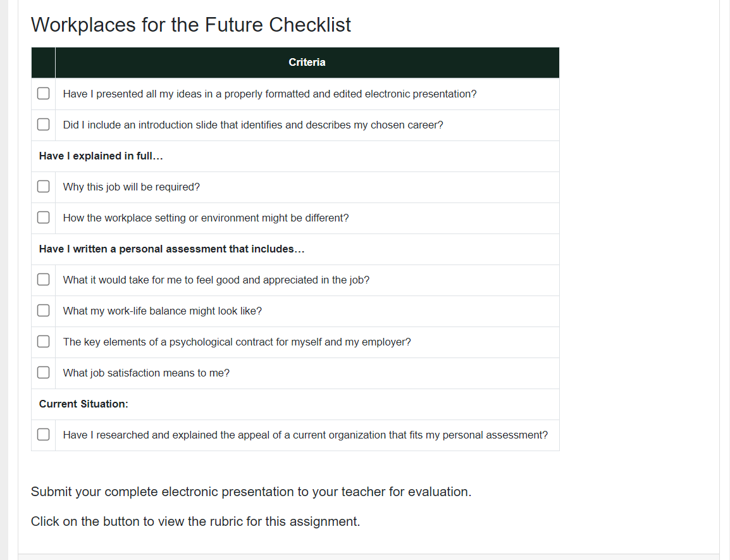Click the Criteria column header
Screen dimensions: 730x560
[307, 63]
